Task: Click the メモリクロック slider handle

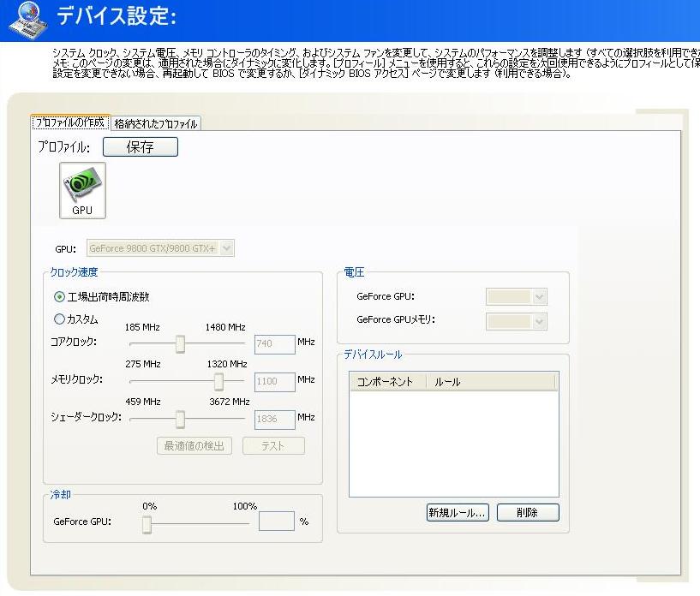Action: [218, 381]
